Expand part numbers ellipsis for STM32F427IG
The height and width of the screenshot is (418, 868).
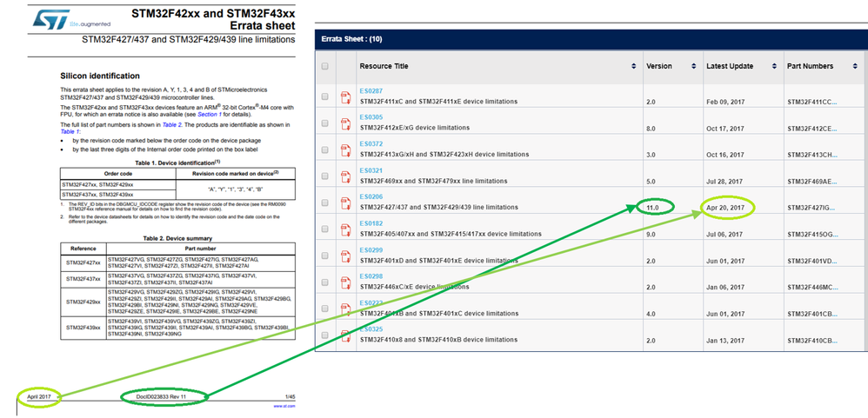834,208
